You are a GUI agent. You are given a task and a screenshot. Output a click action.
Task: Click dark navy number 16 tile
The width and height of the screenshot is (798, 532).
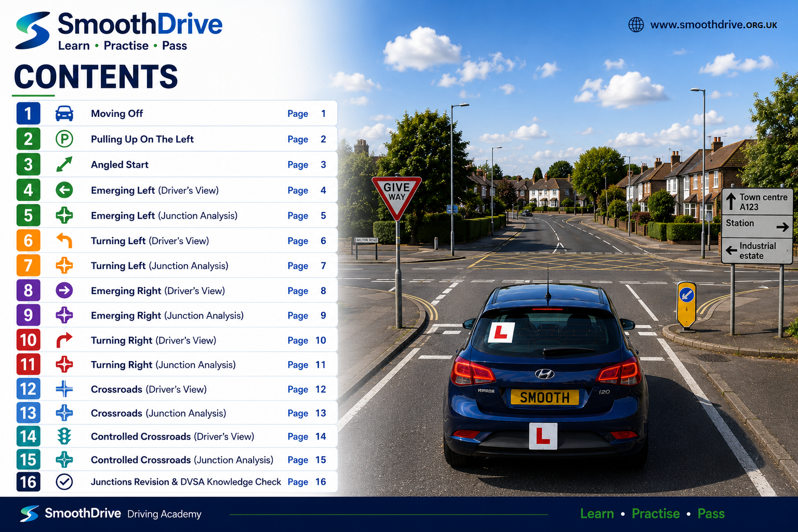click(28, 482)
